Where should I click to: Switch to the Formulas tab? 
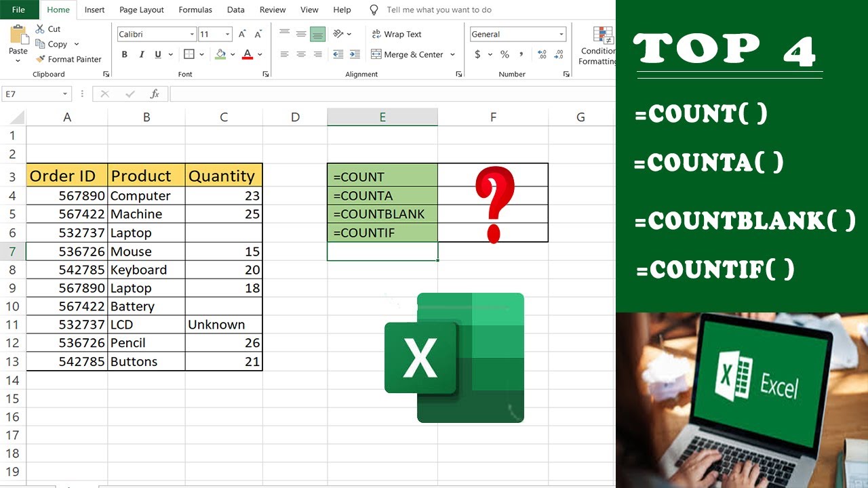click(195, 9)
